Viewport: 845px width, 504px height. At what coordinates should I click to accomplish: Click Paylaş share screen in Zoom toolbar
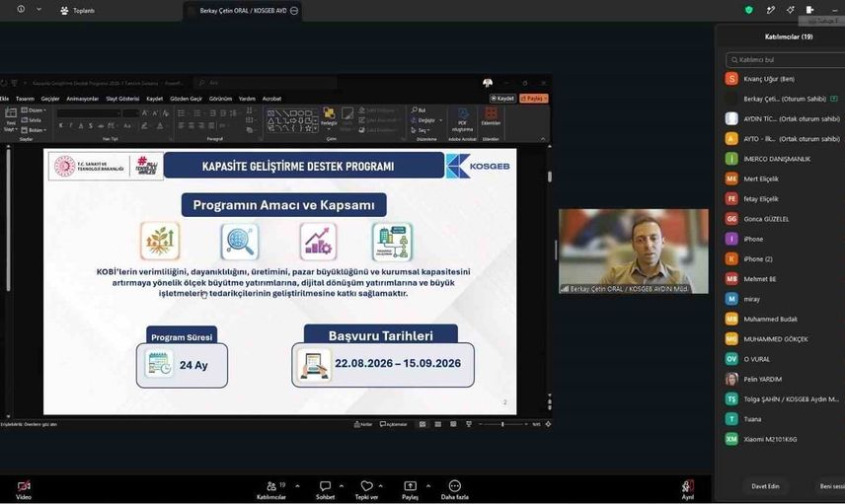pos(410,490)
